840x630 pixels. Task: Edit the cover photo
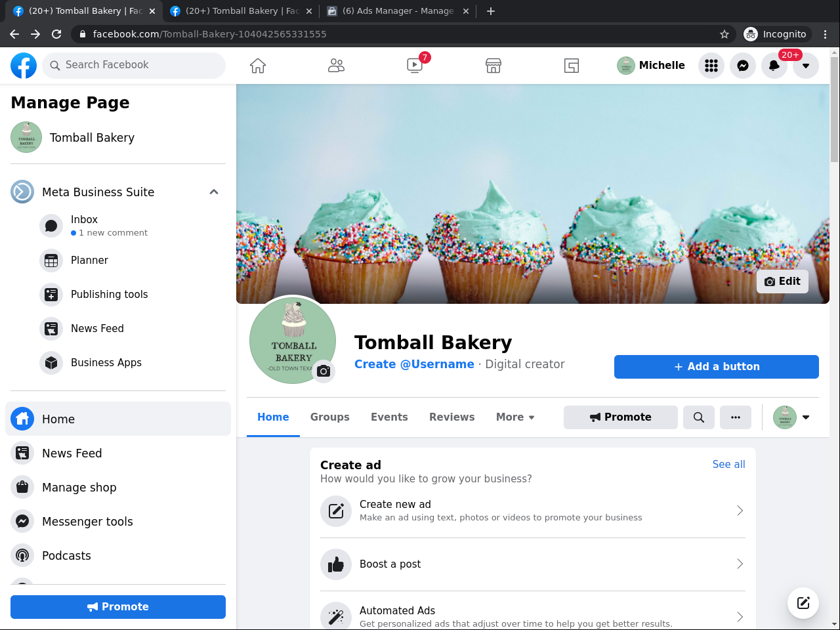782,282
